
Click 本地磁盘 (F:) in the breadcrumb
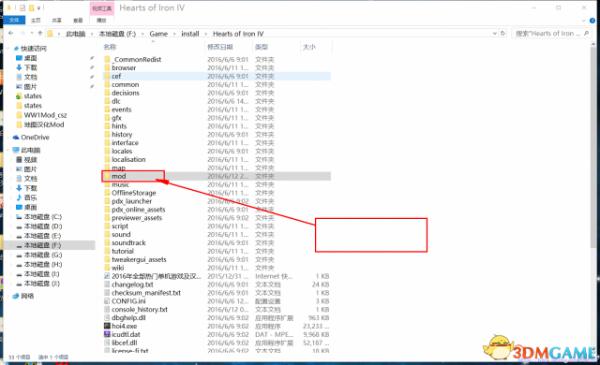(x=117, y=34)
